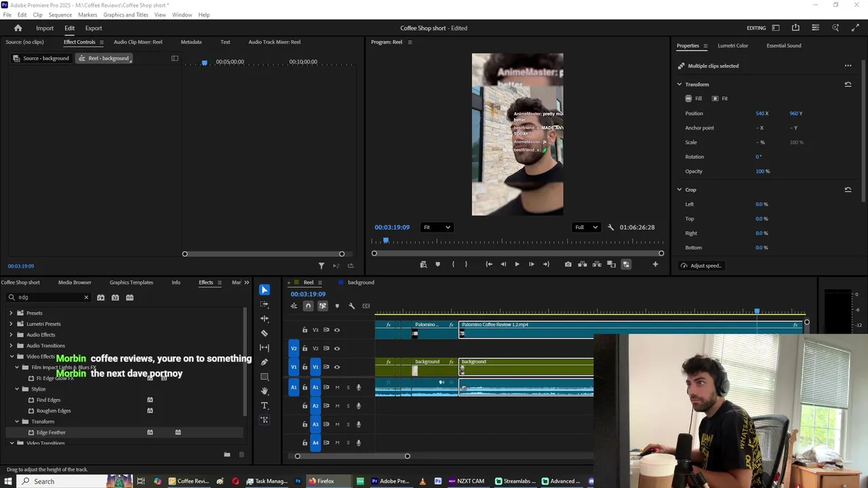Open the Full playback resolution dropdown
Image resolution: width=868 pixels, height=488 pixels.
click(586, 228)
